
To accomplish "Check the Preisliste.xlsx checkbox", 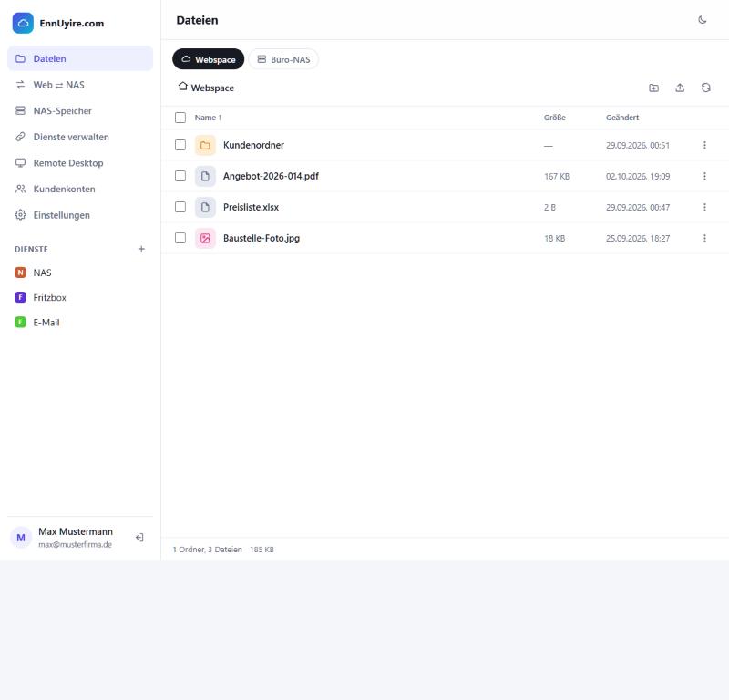I will [180, 207].
